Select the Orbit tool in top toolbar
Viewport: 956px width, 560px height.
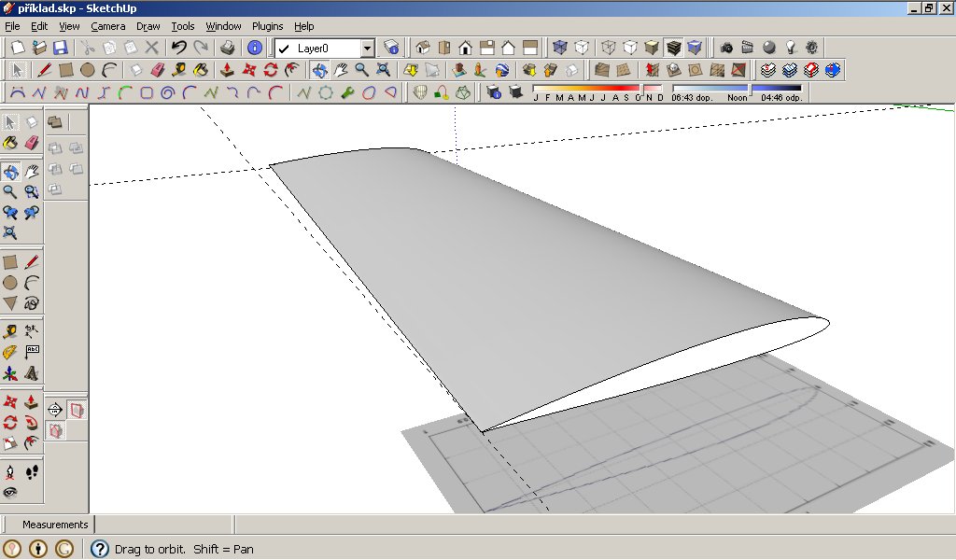(319, 70)
